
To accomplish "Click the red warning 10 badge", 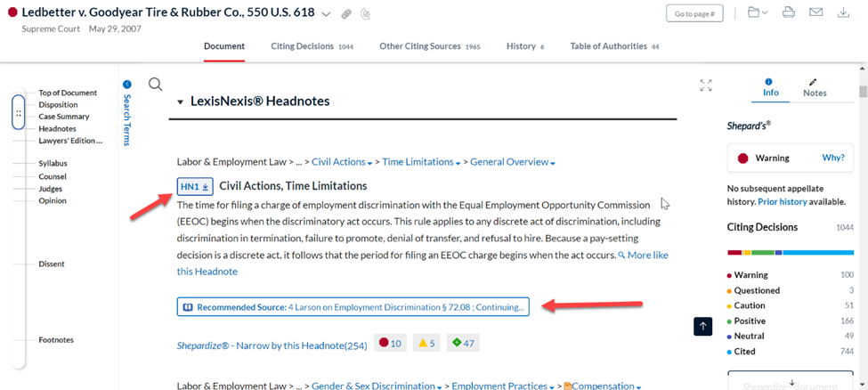I will point(390,343).
